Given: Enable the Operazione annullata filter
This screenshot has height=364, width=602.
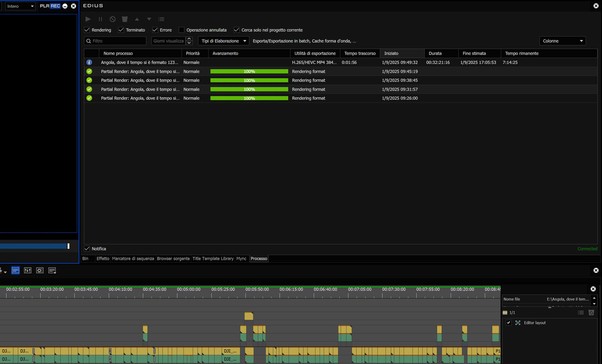Looking at the screenshot, I should point(182,30).
